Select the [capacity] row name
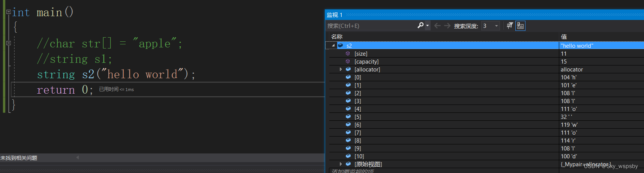 pyautogui.click(x=366, y=62)
